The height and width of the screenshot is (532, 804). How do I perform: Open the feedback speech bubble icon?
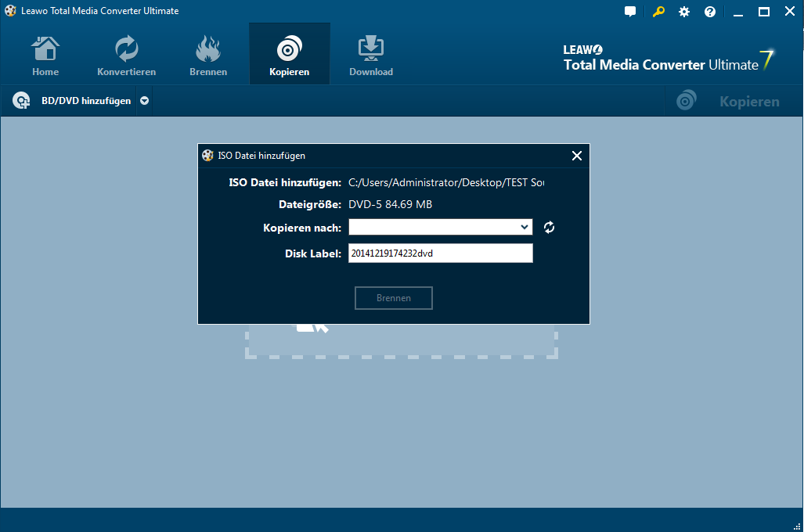(630, 12)
